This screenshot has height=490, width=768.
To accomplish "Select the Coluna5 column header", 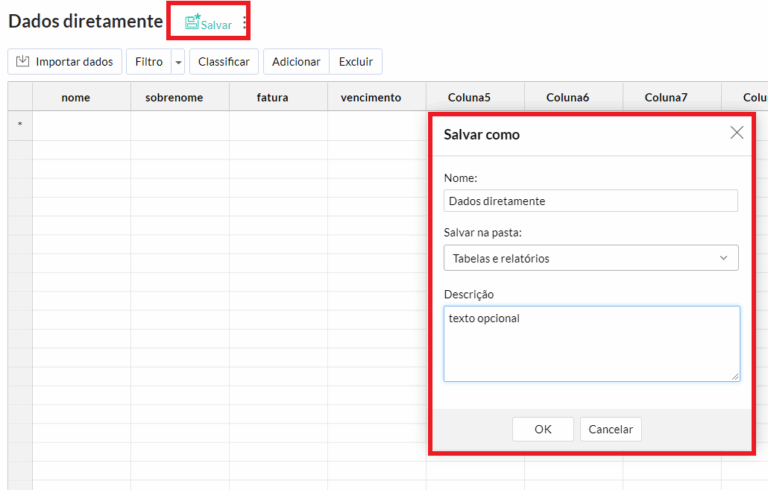I will 475,97.
